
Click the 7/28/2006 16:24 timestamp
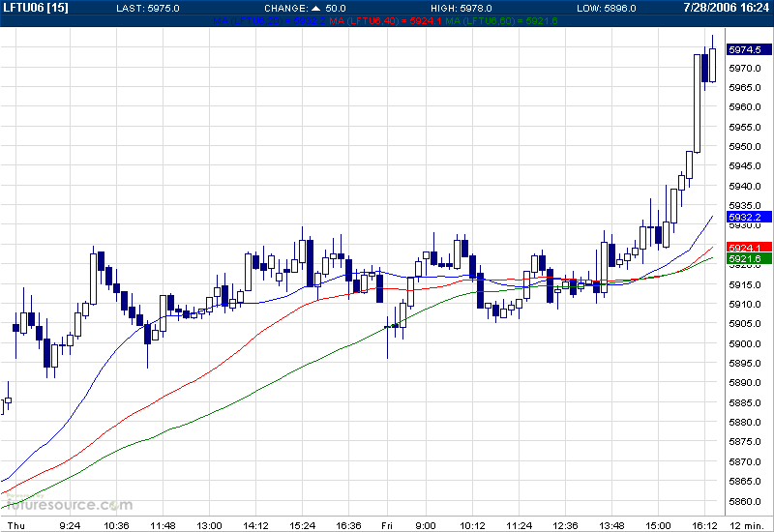727,8
